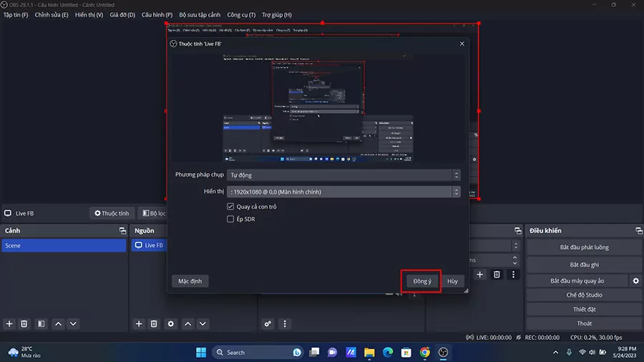The image size is (644, 362).
Task: Open scene filters icon in Cảnh panel
Action: click(41, 324)
